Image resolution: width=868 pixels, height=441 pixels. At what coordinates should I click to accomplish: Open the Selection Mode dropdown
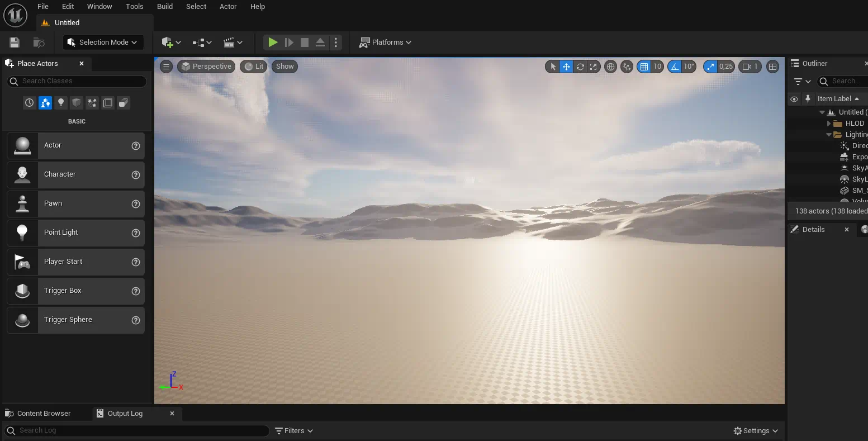(103, 42)
